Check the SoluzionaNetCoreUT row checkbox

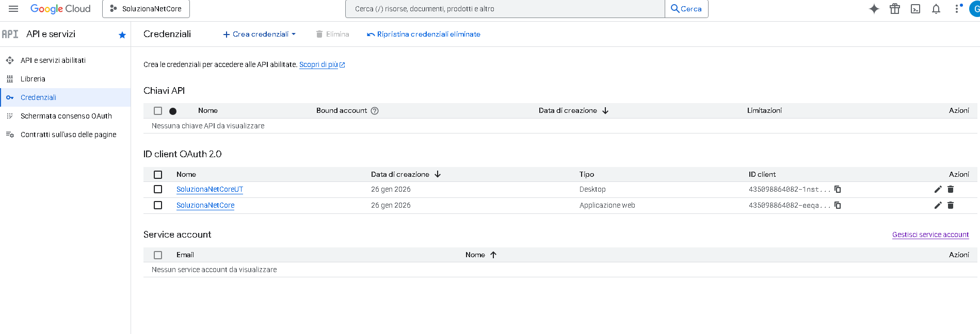tap(158, 189)
